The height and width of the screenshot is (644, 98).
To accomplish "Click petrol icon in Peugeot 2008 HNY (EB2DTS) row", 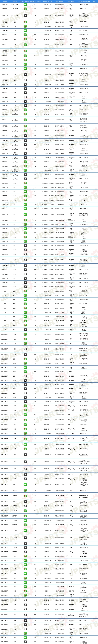I will click(25, 368).
